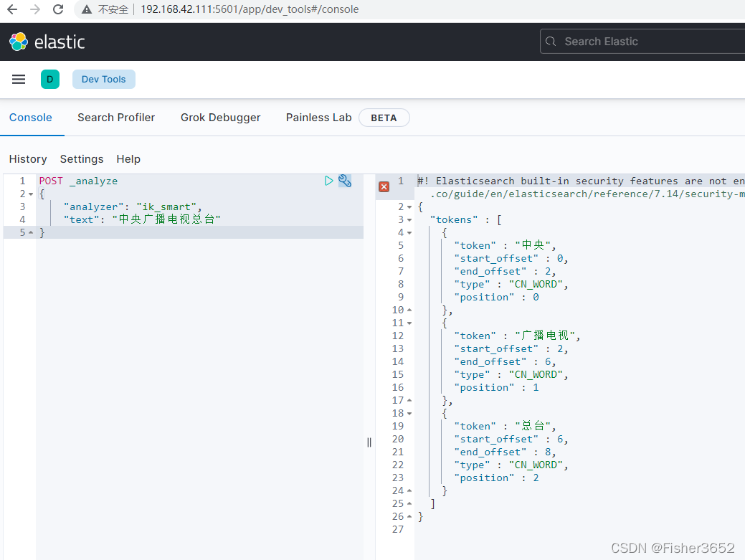
Task: Open the hamburger navigation menu
Action: coord(19,80)
